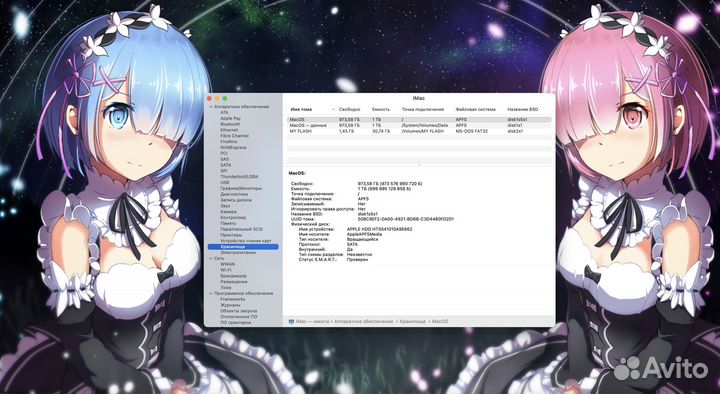Open the Wi-Fi entry

click(x=225, y=270)
